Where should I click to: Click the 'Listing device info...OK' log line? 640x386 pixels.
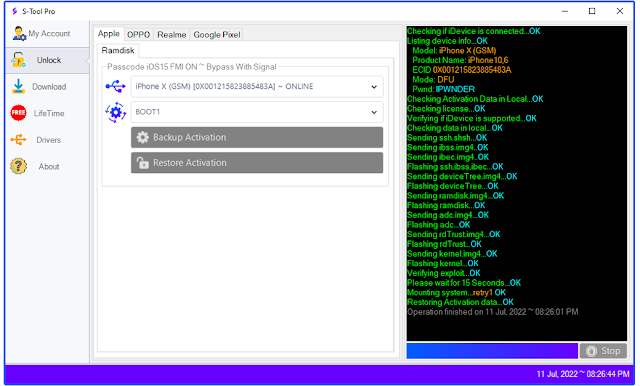pos(447,41)
